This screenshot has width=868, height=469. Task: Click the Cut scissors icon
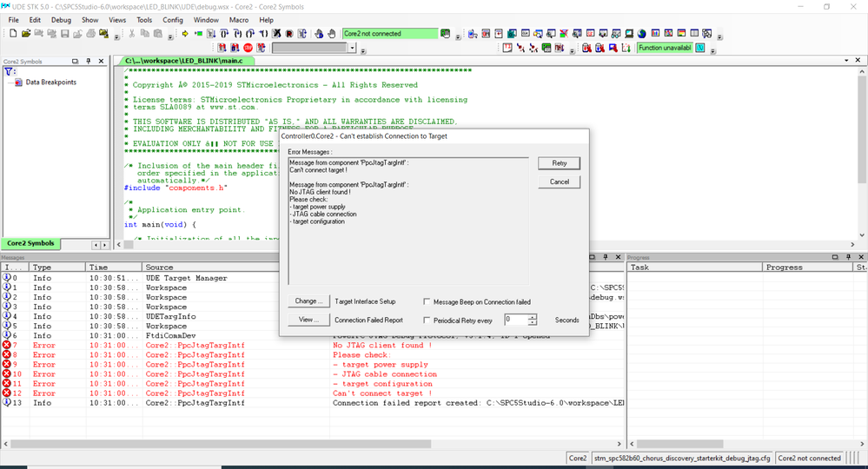[132, 34]
